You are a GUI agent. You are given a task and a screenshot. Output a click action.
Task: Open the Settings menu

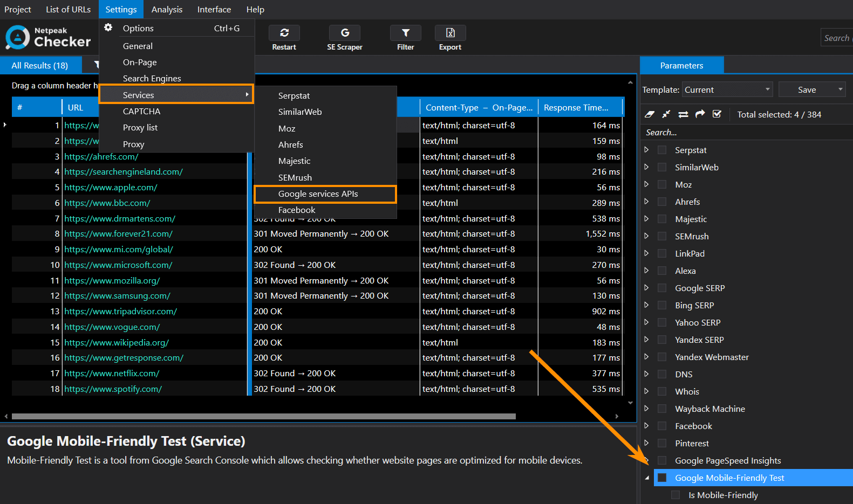(x=121, y=9)
